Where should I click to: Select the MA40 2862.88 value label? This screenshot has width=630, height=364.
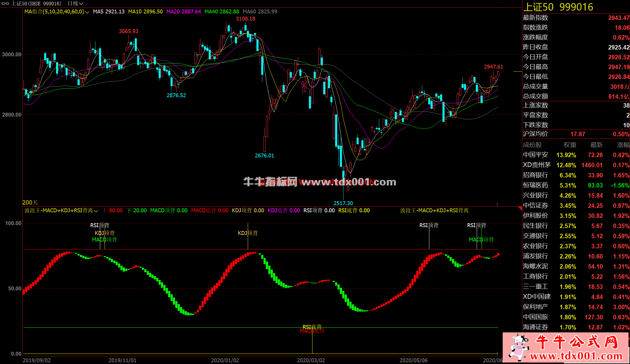tap(222, 12)
